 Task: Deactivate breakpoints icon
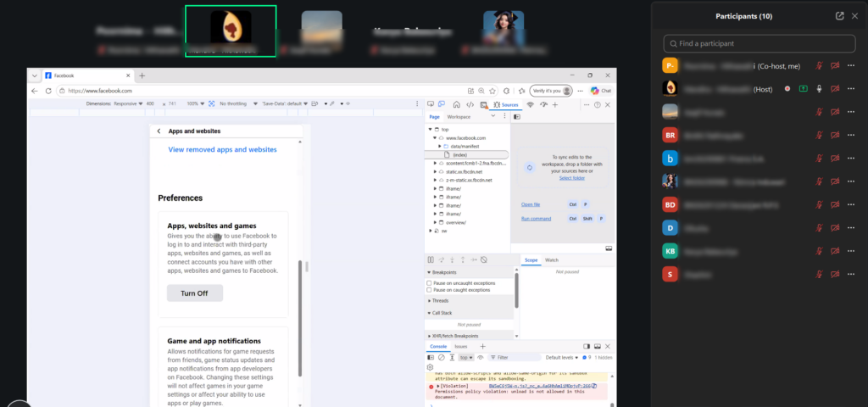(483, 259)
